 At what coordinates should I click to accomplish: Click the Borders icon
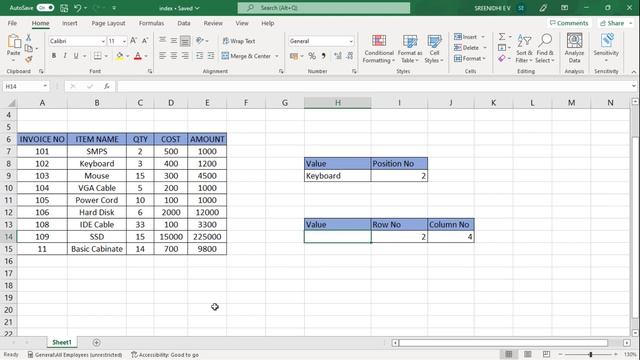[98, 56]
